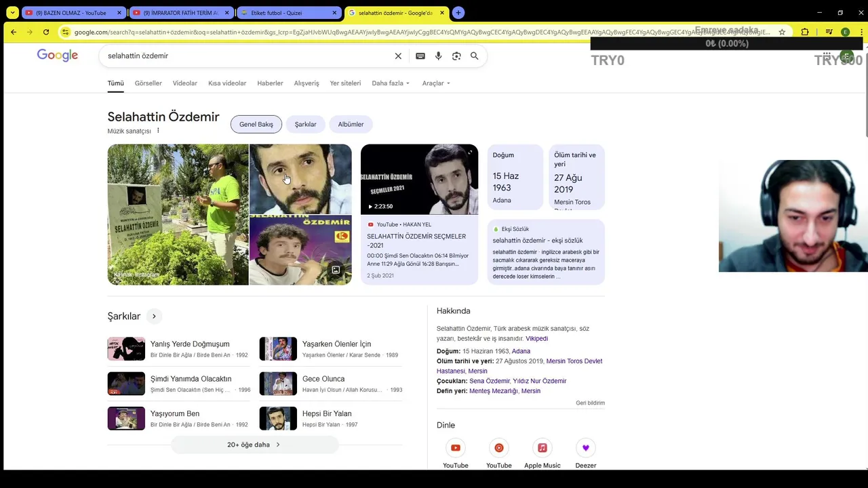Open Deezer icon under Dinle

(586, 447)
